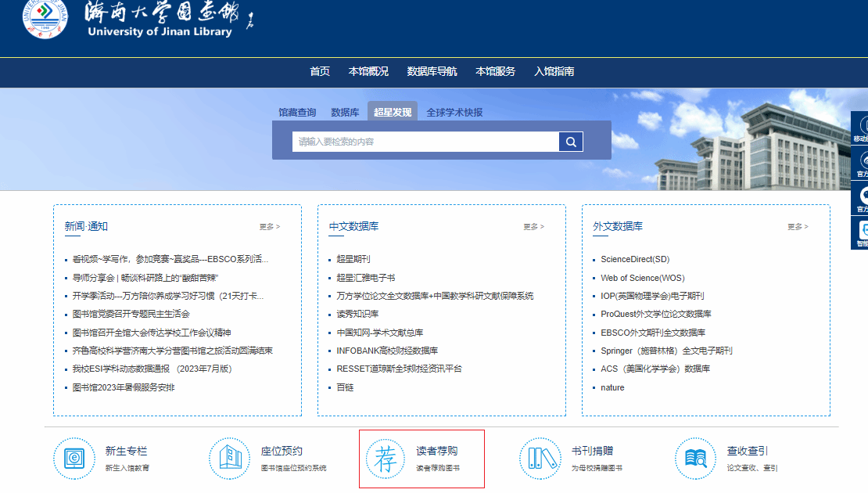
Task: Expand 更多 in 外文数据库 section
Action: [x=798, y=227]
